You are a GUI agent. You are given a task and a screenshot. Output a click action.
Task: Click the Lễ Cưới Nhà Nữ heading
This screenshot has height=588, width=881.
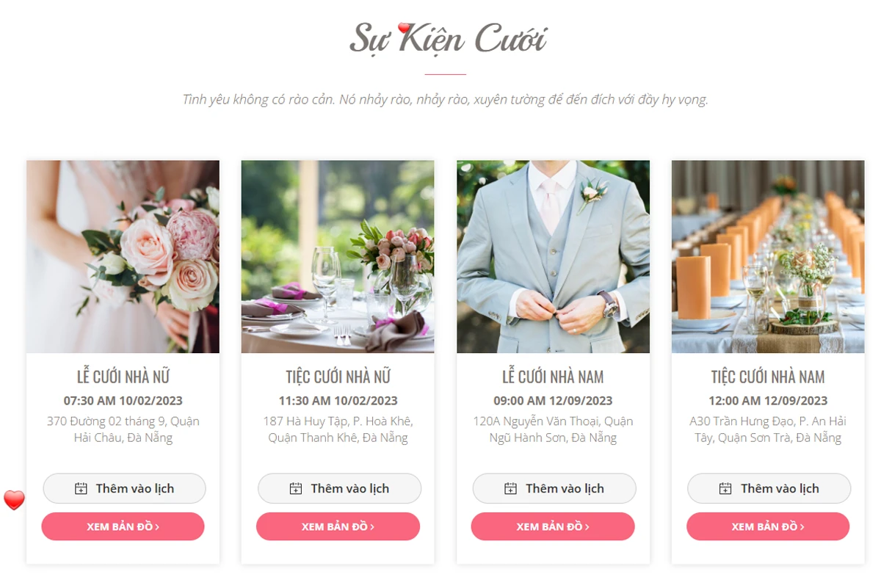pos(123,377)
